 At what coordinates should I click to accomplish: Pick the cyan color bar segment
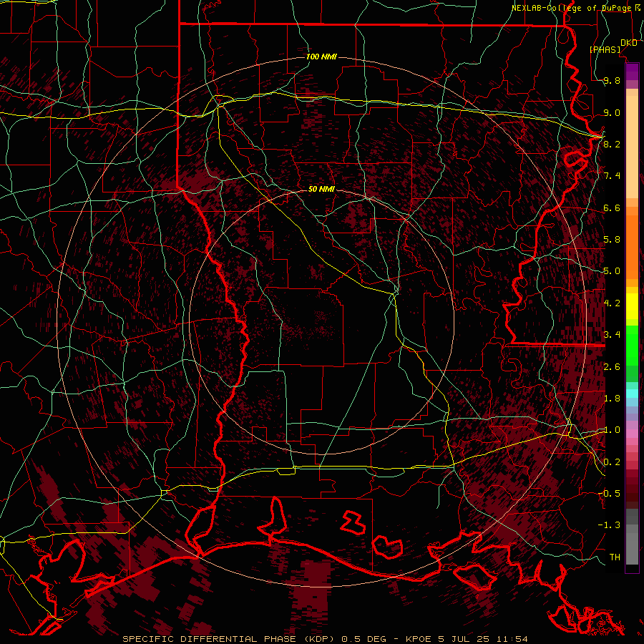click(x=632, y=393)
